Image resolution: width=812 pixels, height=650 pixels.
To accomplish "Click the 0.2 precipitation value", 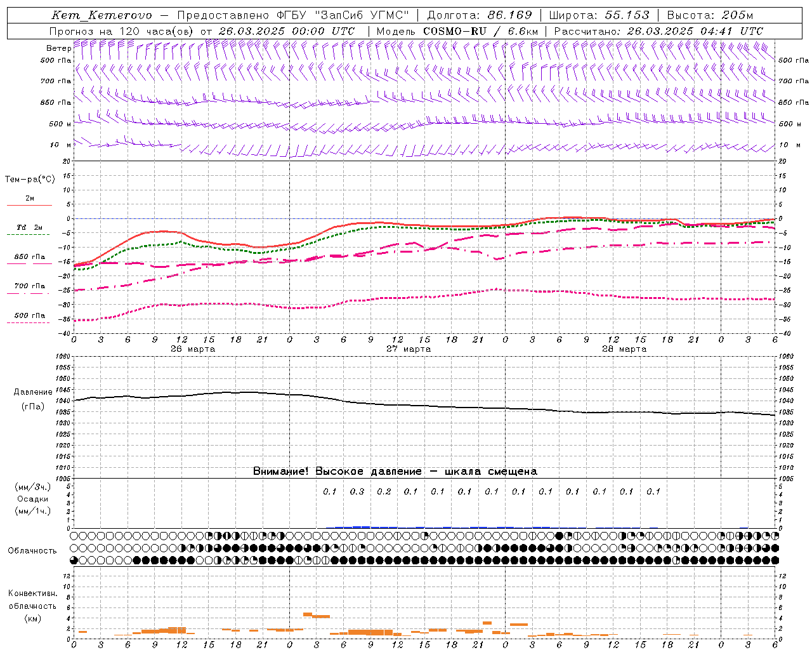I will point(384,491).
